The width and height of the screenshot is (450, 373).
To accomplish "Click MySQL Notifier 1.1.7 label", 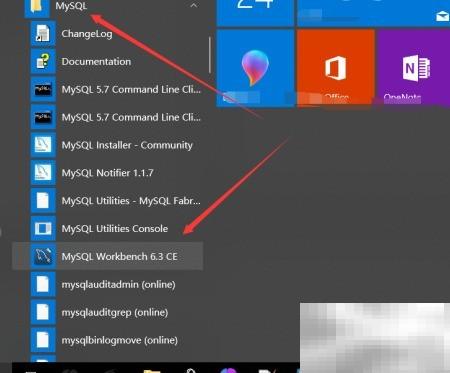I will click(107, 173).
